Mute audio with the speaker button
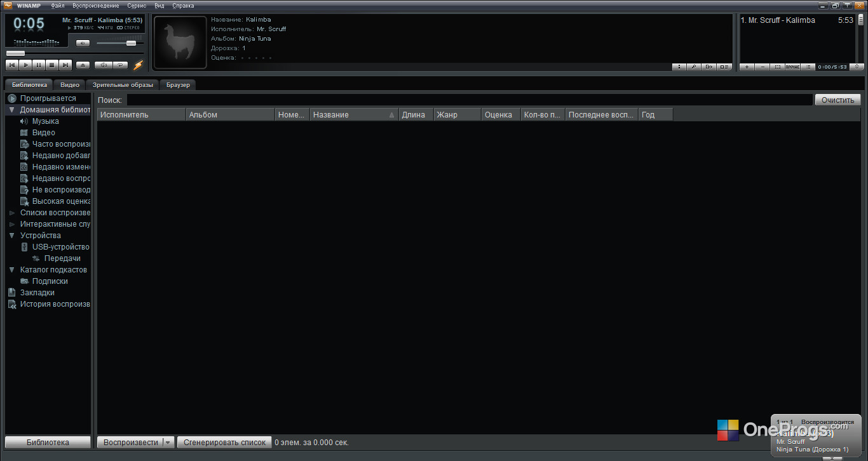 click(83, 43)
